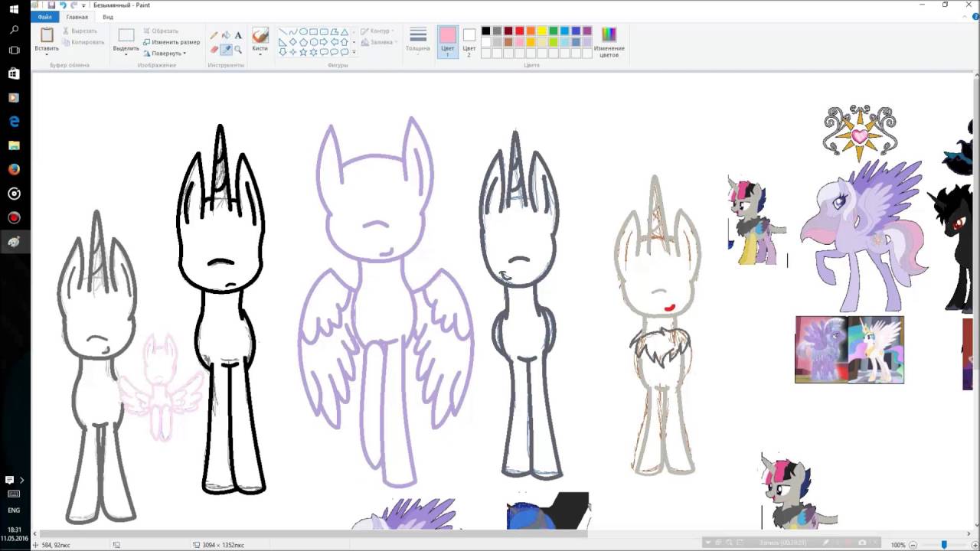Expand shapes gallery more arrow
The image size is (980, 551).
[354, 52]
